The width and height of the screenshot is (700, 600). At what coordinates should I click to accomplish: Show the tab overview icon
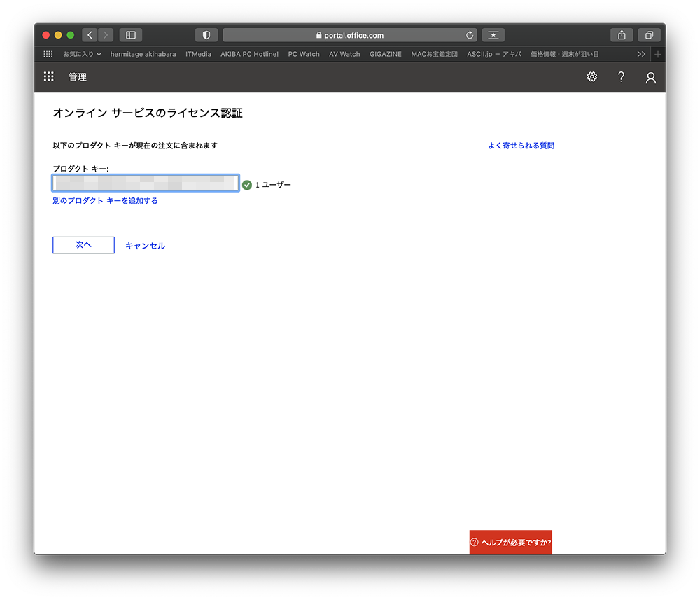coord(649,35)
